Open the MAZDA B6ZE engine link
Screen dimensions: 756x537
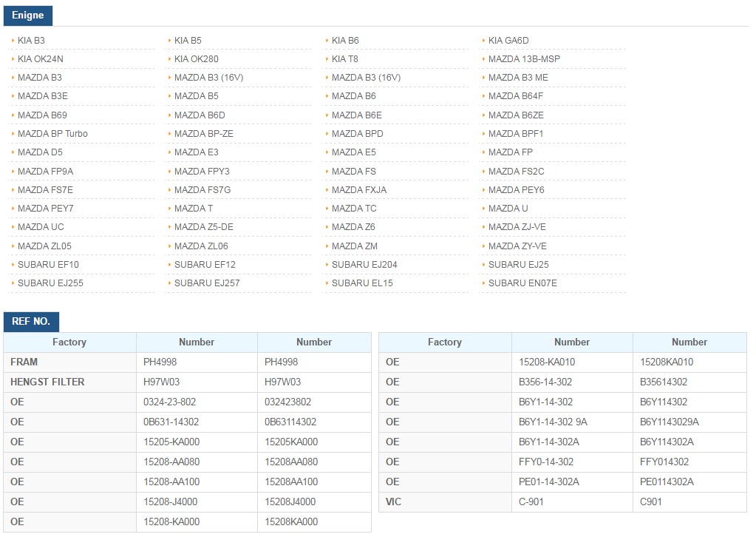[x=516, y=115]
